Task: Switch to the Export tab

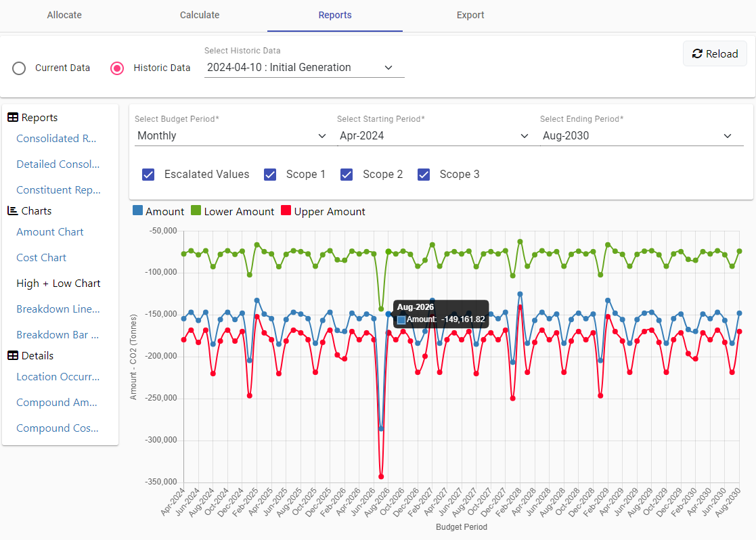Action: click(470, 15)
